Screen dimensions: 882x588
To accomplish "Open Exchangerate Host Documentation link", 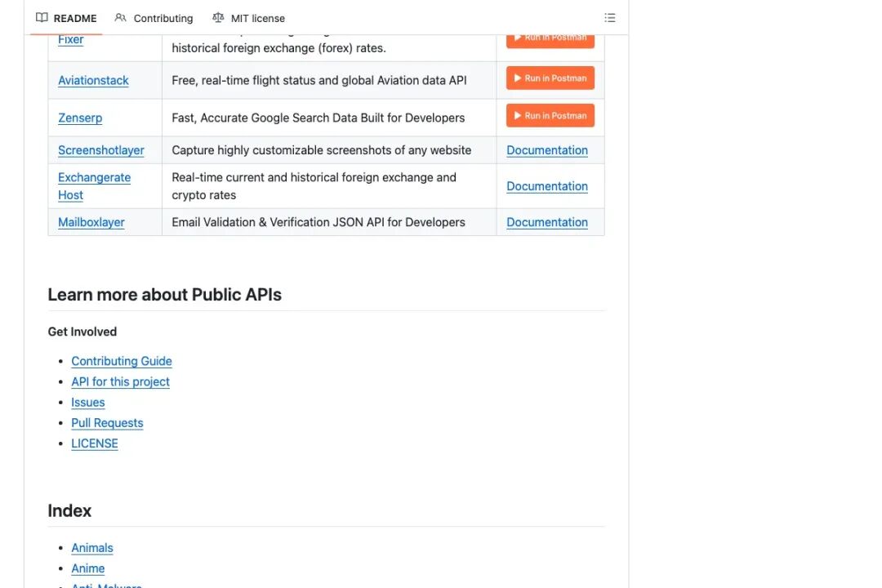I will tap(547, 186).
